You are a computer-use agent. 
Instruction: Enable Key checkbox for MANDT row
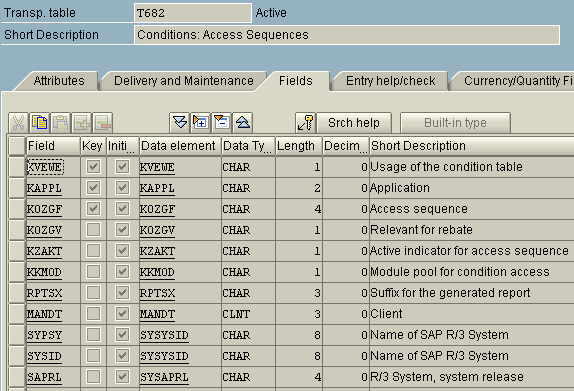click(93, 314)
